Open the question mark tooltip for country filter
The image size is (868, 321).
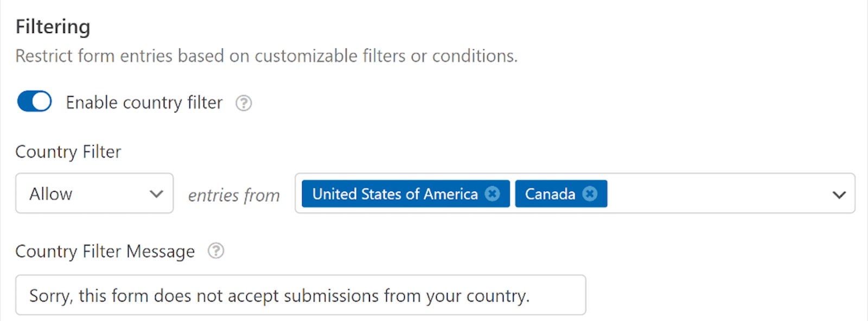point(244,103)
